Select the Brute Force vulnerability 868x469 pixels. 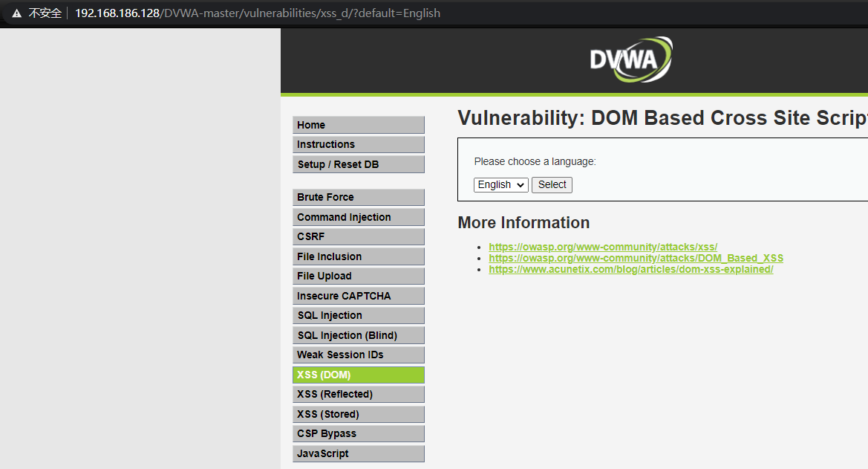tap(358, 197)
